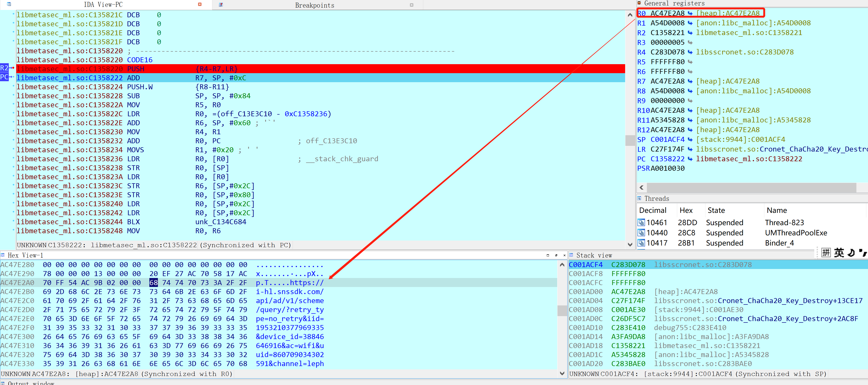Click the Breakpoints tab icon
868x385 pixels.
[x=221, y=5]
